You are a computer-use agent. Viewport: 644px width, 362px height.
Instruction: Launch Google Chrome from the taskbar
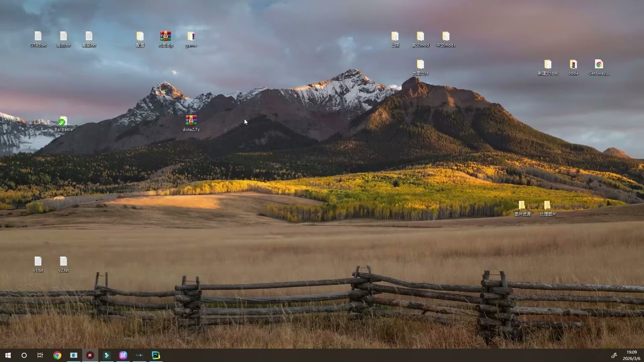click(x=57, y=355)
